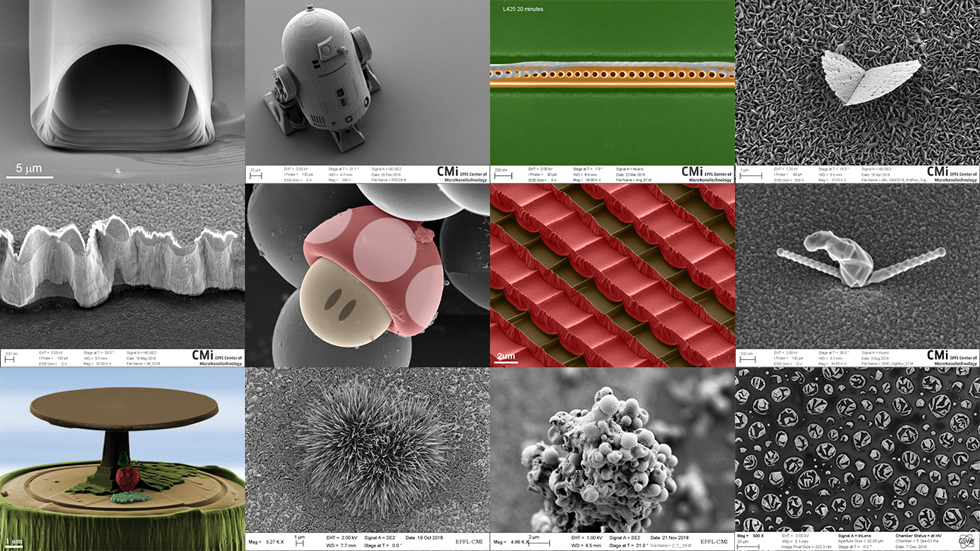Click the cluster of spheres image

(612, 446)
